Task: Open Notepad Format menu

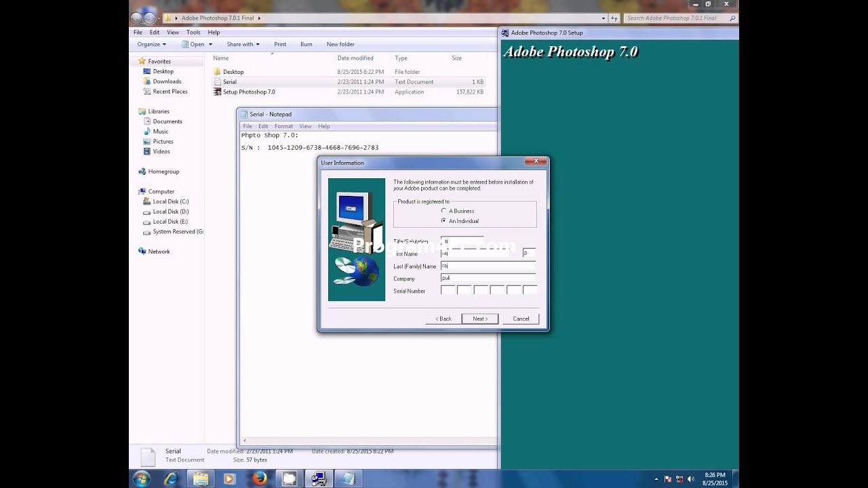Action: pyautogui.click(x=283, y=126)
